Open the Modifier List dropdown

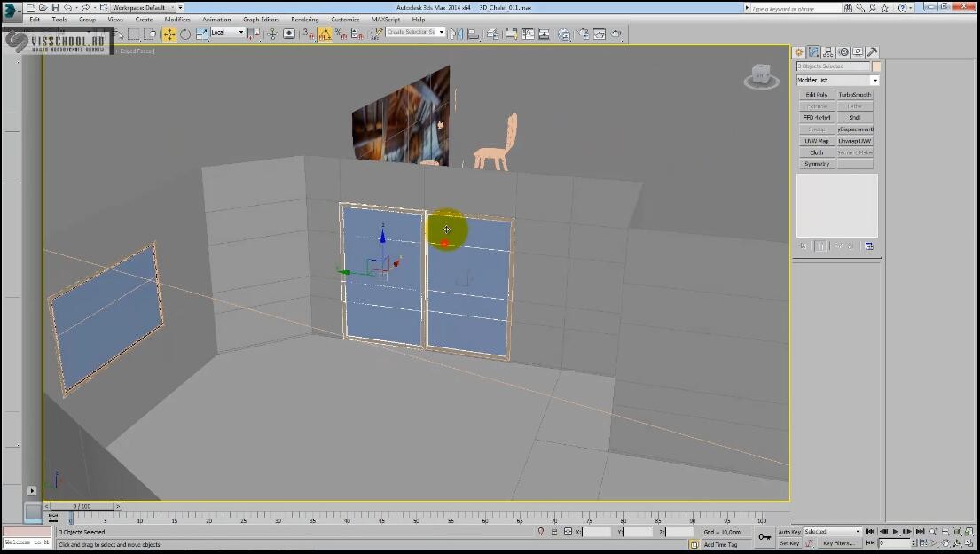point(837,80)
